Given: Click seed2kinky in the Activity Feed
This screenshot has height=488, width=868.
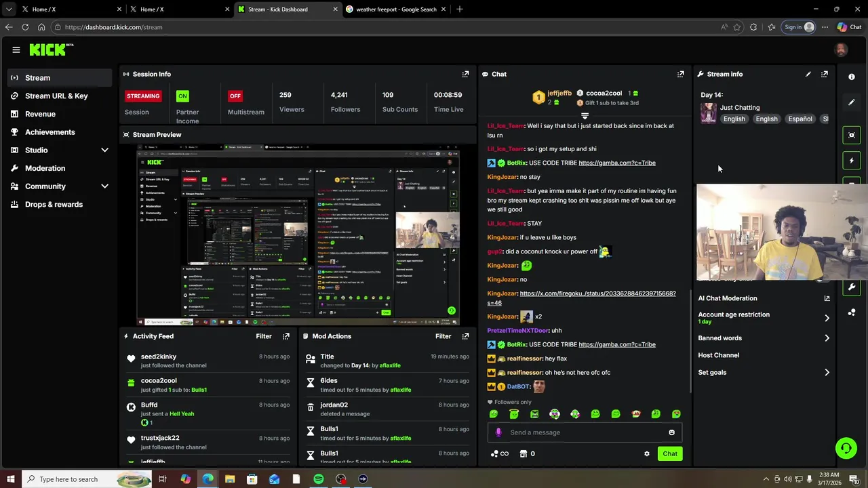Looking at the screenshot, I should click(x=159, y=357).
